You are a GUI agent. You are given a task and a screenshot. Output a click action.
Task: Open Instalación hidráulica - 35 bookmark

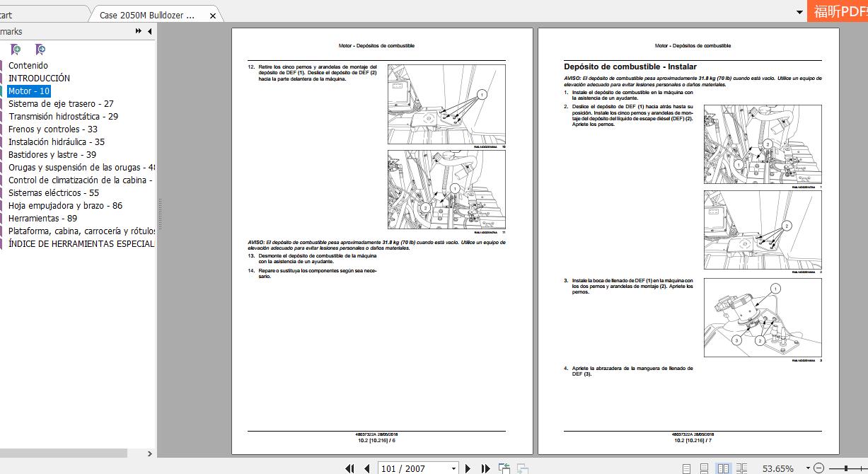[57, 142]
